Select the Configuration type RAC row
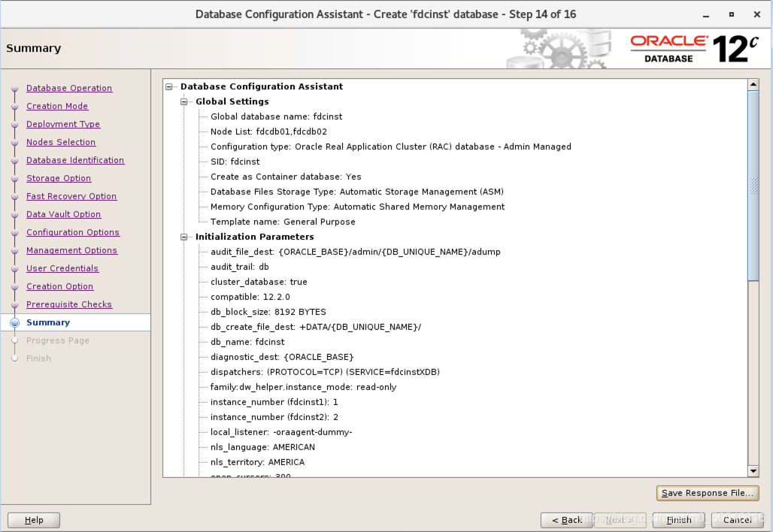 391,147
